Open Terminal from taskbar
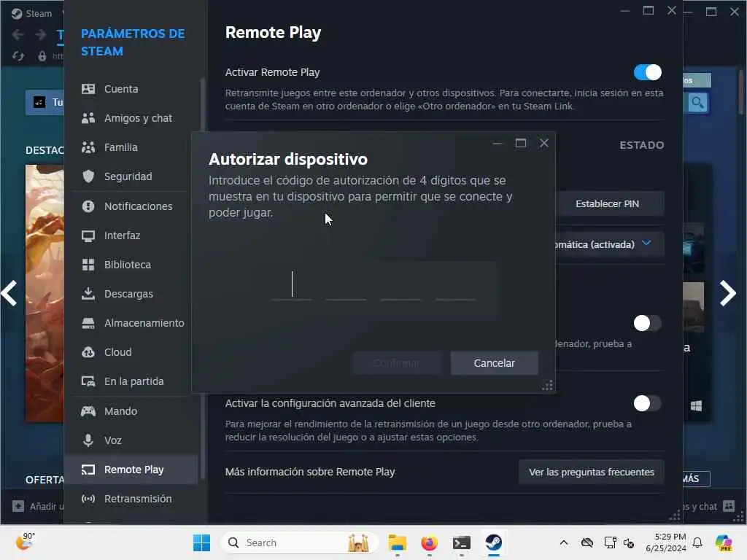The height and width of the screenshot is (560, 747). coord(461,542)
